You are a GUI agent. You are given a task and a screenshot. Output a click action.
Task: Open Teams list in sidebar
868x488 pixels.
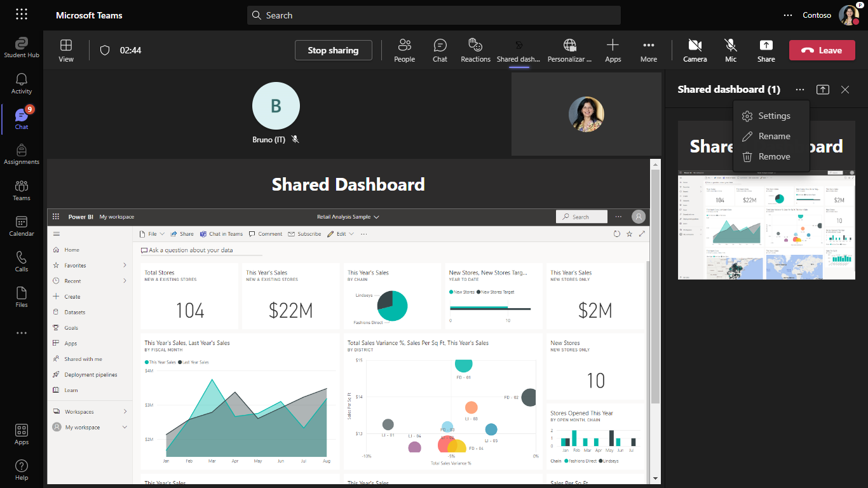pyautogui.click(x=22, y=190)
